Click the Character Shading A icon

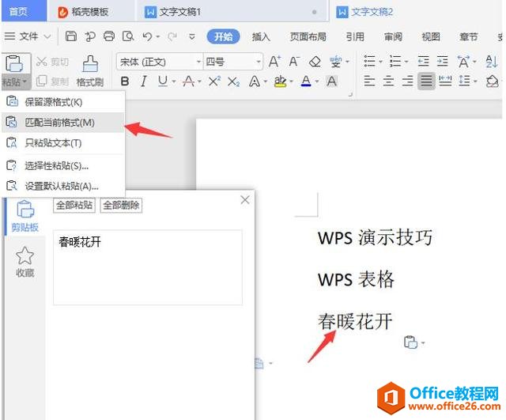point(331,81)
